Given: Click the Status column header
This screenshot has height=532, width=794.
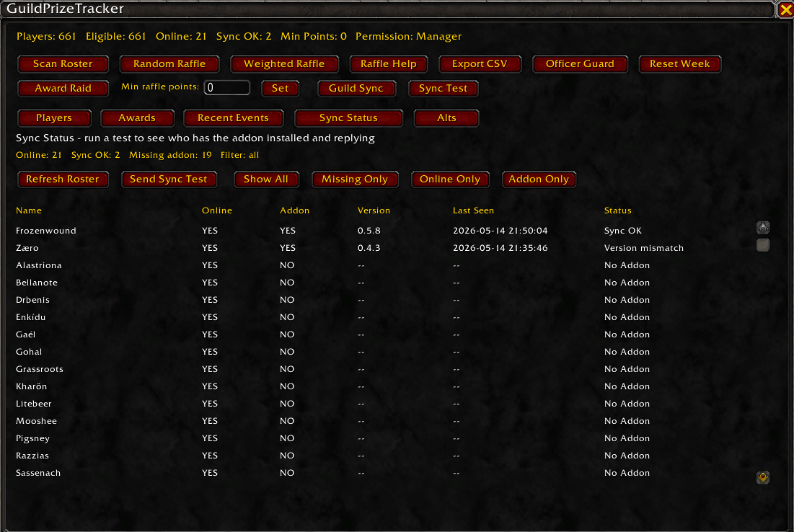Looking at the screenshot, I should [x=617, y=210].
